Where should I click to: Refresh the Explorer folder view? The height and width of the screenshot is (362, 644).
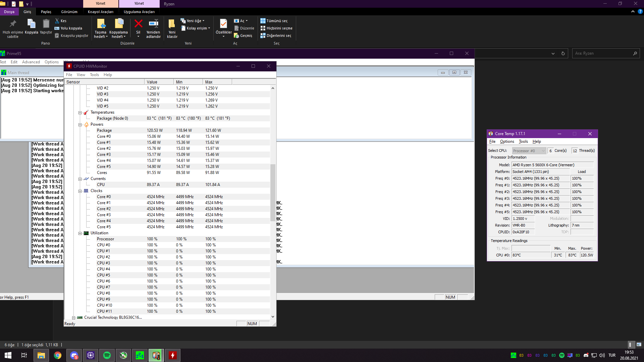click(563, 54)
